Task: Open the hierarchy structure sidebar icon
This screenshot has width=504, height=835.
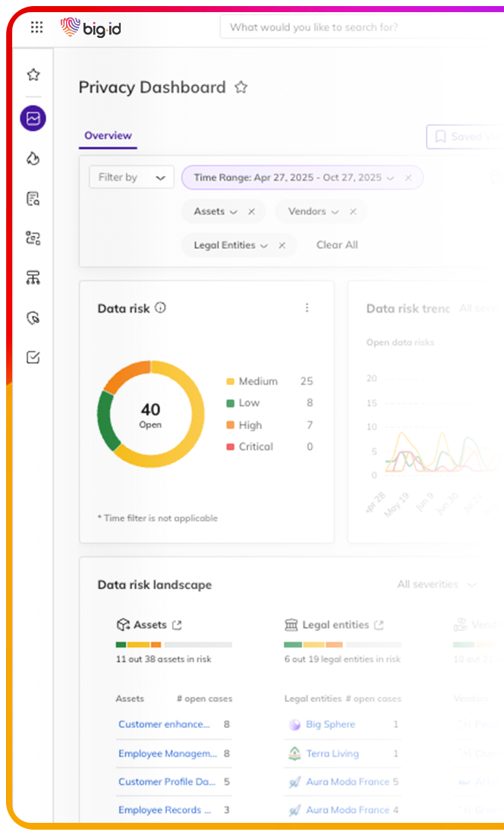Action: pos(33,277)
